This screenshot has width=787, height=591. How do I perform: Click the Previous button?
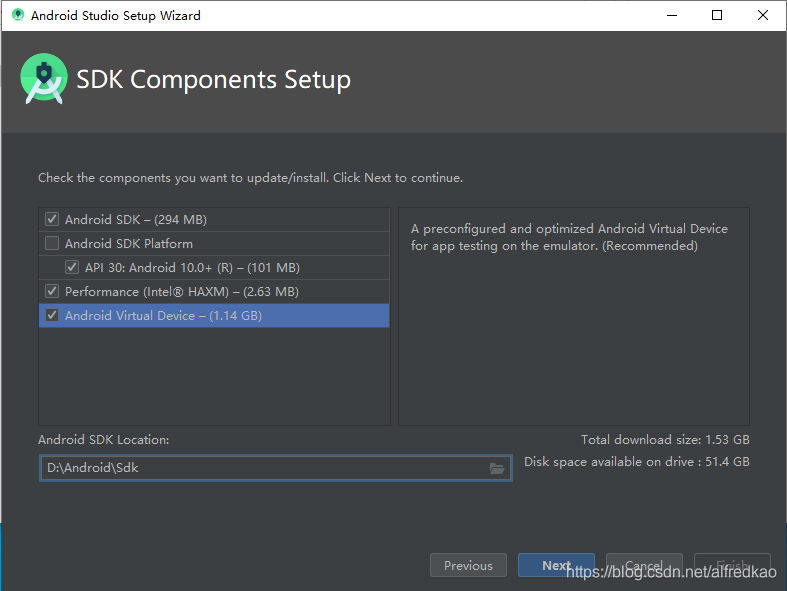tap(468, 565)
